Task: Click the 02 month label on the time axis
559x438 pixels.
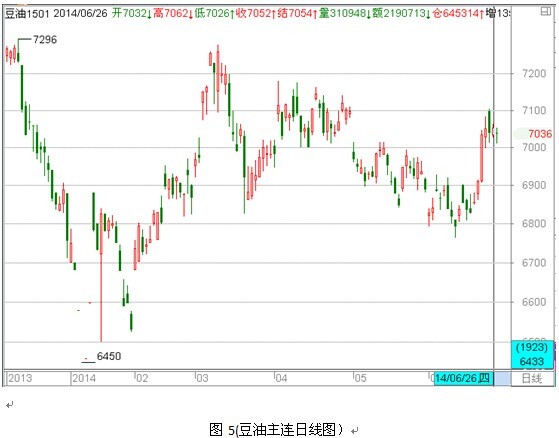Action: 142,378
